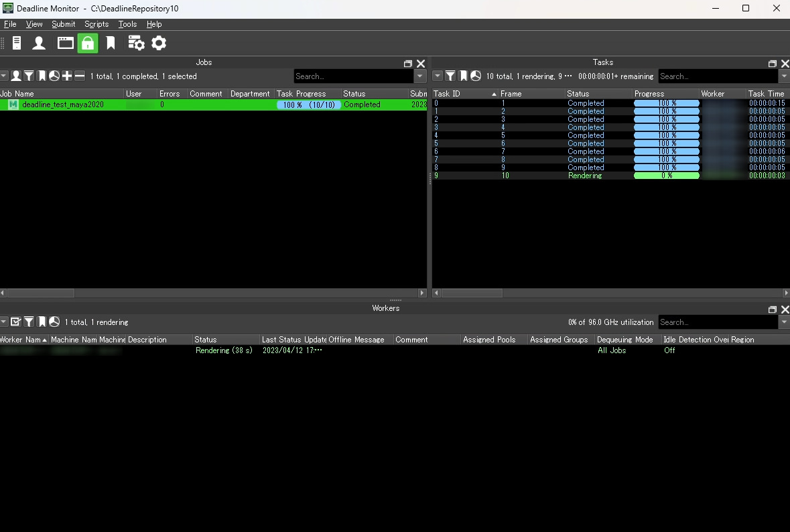This screenshot has height=532, width=790.
Task: Click the user silhouette icon in main toolbar
Action: 39,44
